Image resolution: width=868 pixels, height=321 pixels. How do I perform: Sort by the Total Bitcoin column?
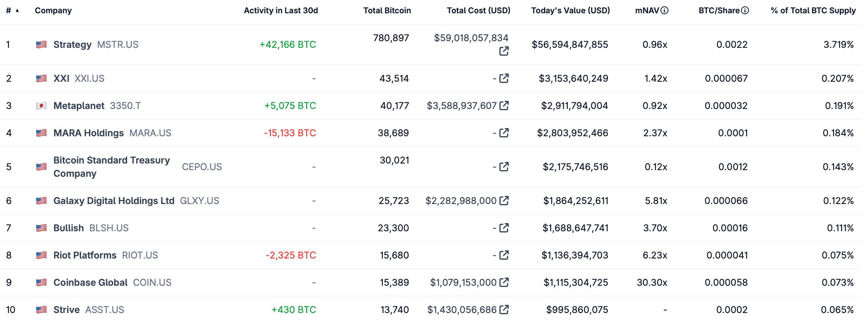pyautogui.click(x=387, y=10)
